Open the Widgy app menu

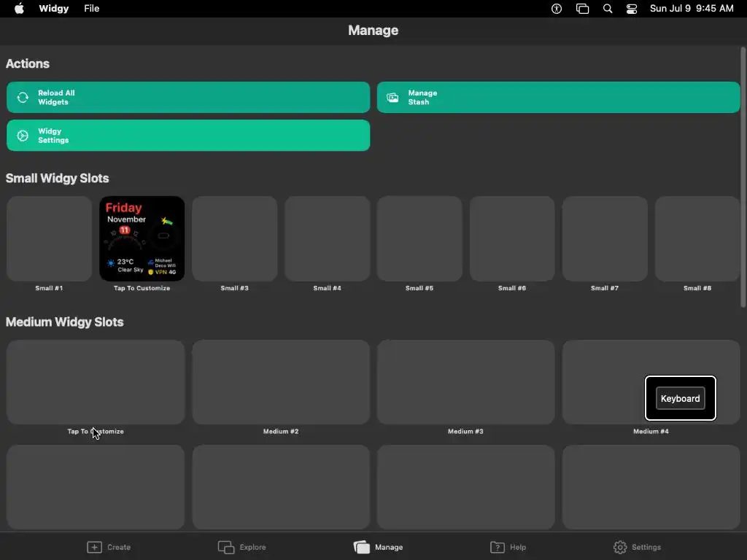(54, 9)
